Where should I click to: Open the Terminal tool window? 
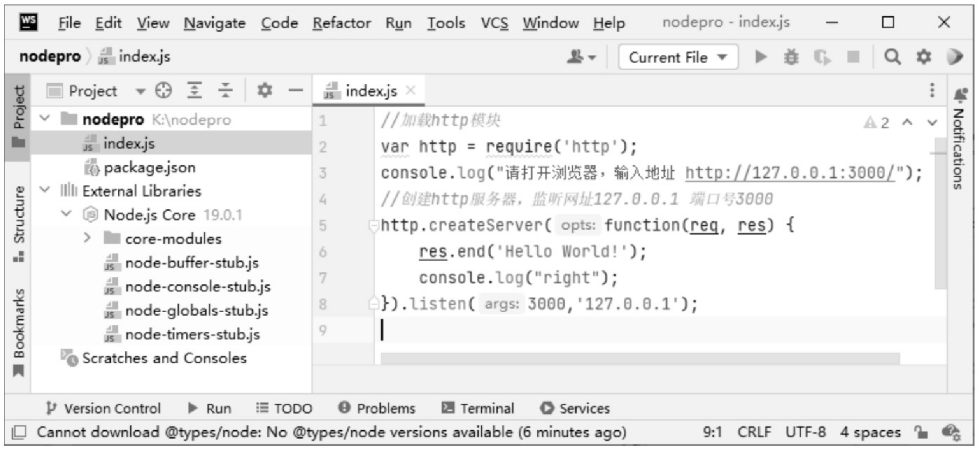(x=478, y=408)
